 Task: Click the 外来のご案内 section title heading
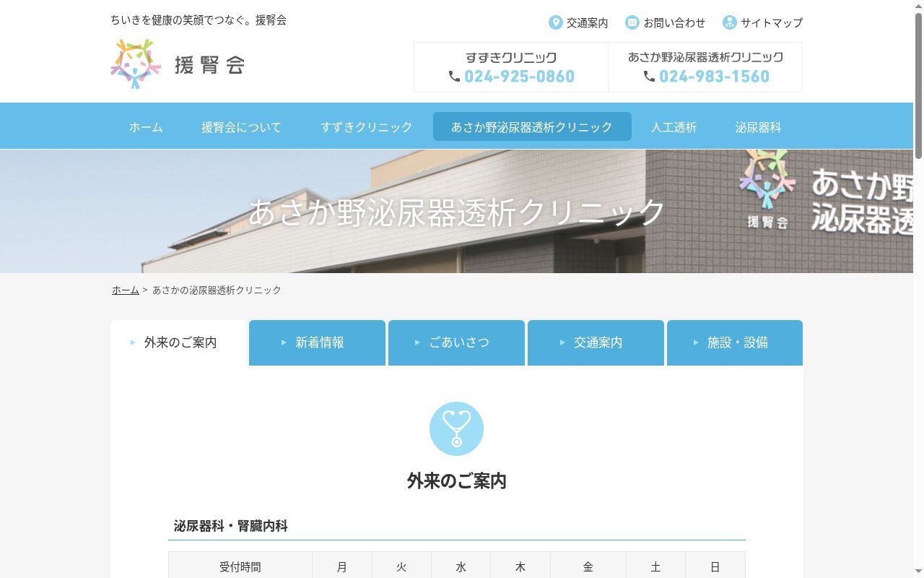point(457,480)
